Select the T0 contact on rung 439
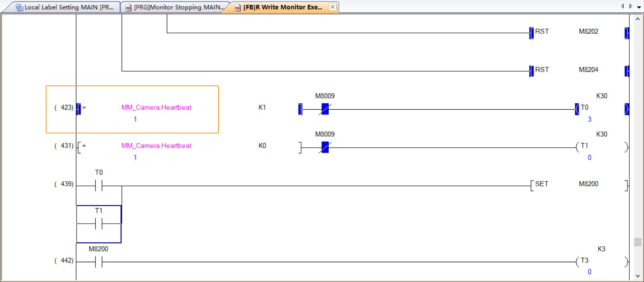Viewport: 644px width, 282px height. click(99, 185)
